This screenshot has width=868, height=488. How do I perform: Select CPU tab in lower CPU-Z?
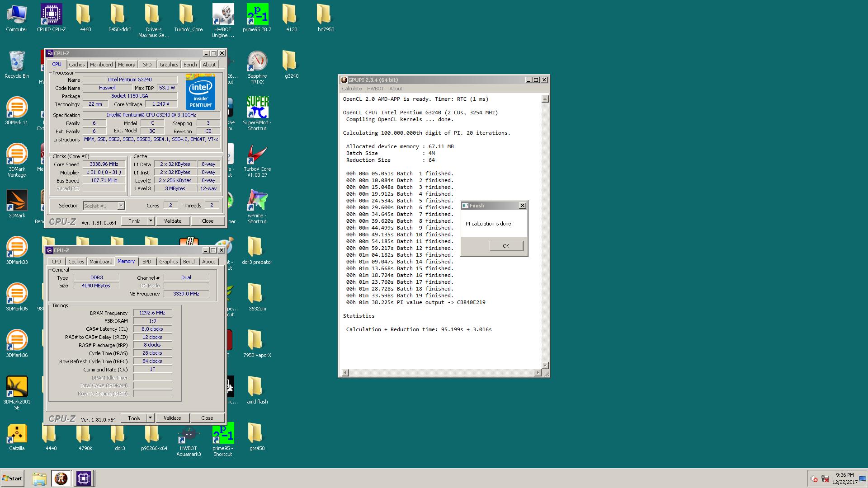pyautogui.click(x=57, y=262)
